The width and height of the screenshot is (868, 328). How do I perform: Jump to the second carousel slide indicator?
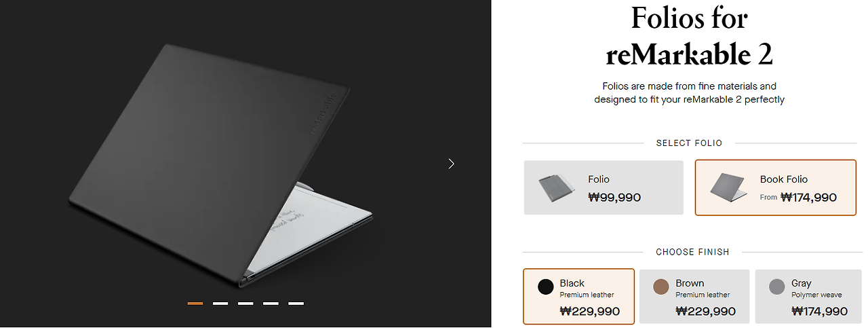[220, 304]
